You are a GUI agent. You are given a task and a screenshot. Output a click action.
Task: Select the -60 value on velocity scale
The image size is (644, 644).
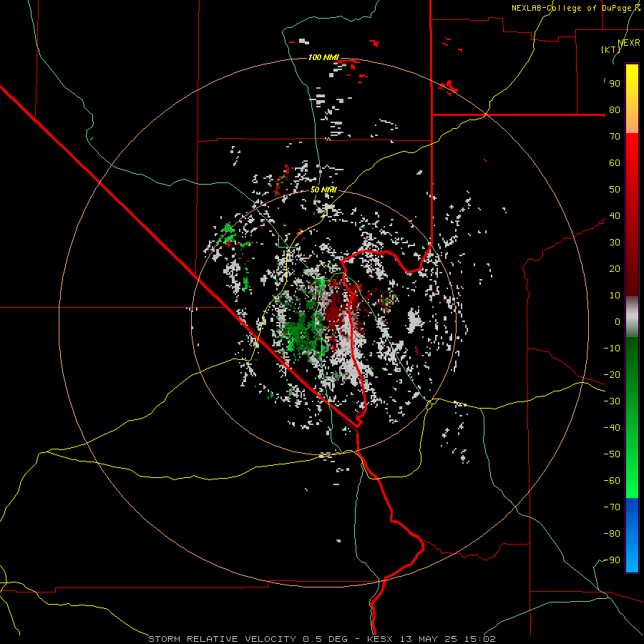612,481
